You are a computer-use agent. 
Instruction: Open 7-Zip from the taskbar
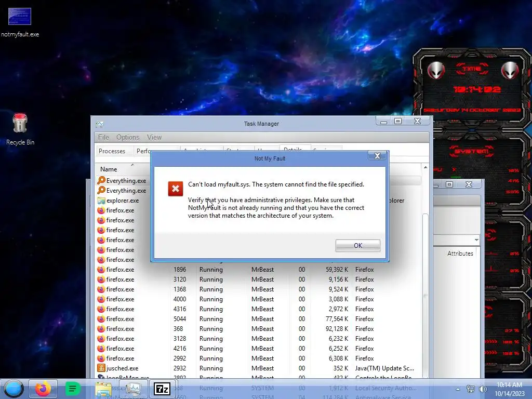[x=162, y=389]
